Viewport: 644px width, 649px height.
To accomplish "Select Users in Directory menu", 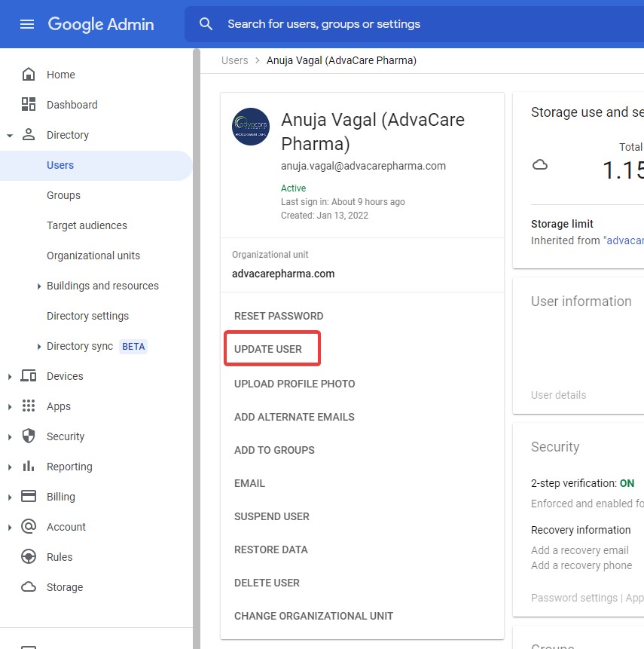I will pos(96,165).
